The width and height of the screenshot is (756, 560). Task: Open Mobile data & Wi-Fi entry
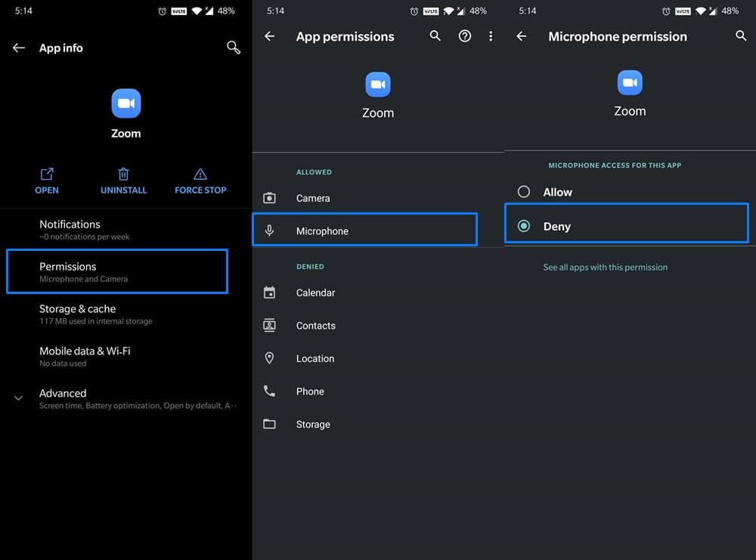tap(125, 357)
